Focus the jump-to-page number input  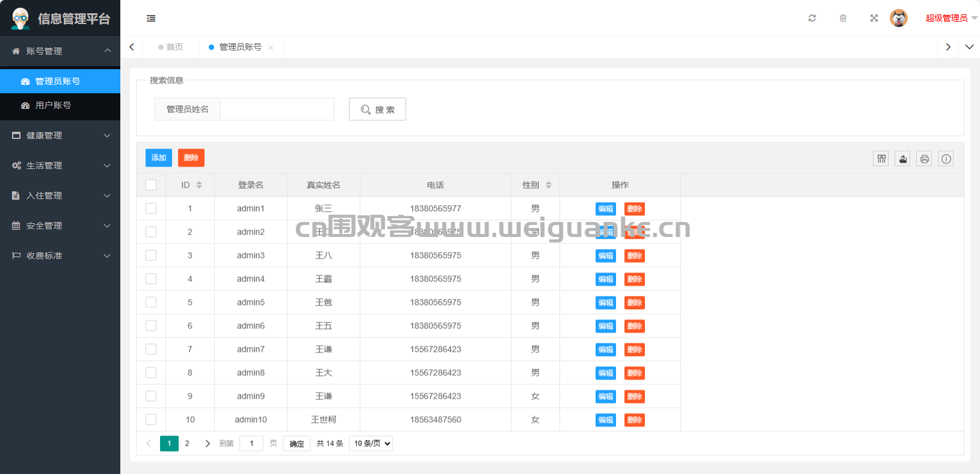[x=251, y=443]
